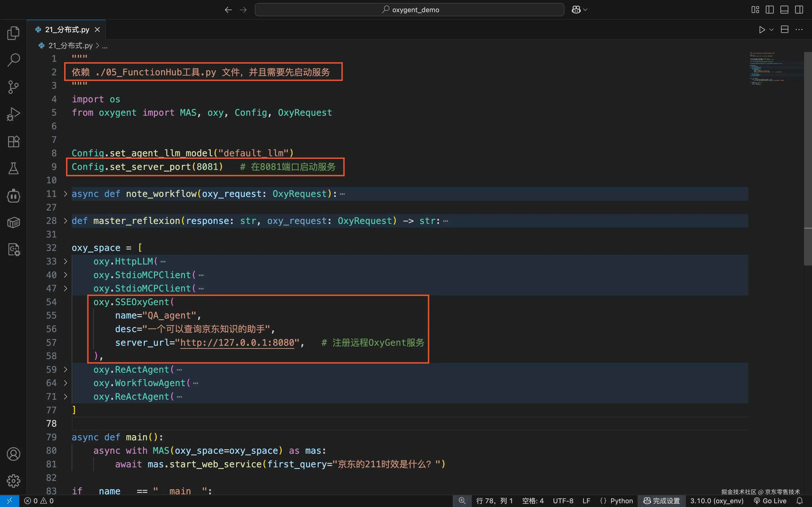Open the Search view in activity bar

pyautogui.click(x=13, y=60)
